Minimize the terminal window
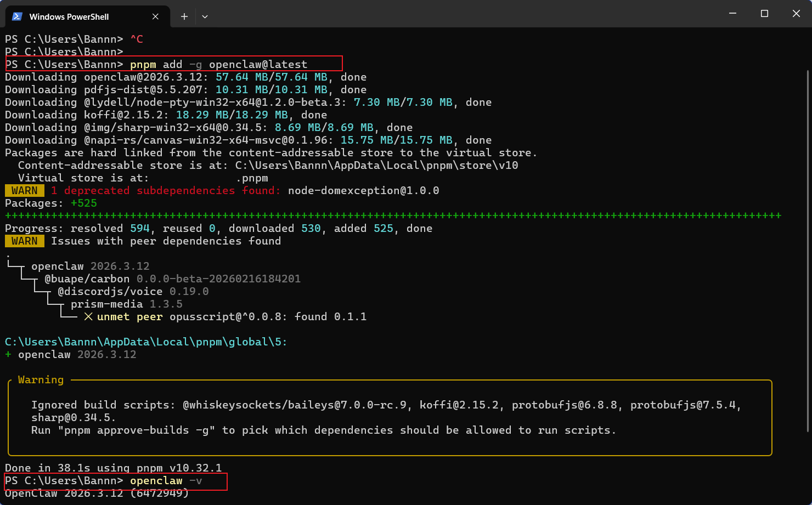Screen dimensions: 812x505 click(732, 13)
